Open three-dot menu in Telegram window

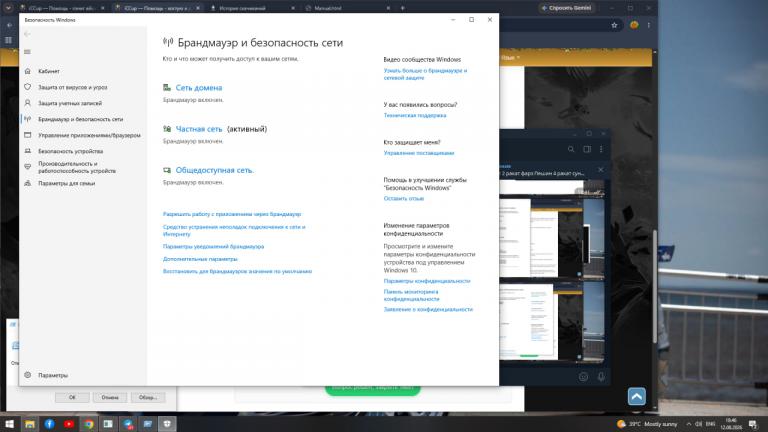[x=601, y=149]
